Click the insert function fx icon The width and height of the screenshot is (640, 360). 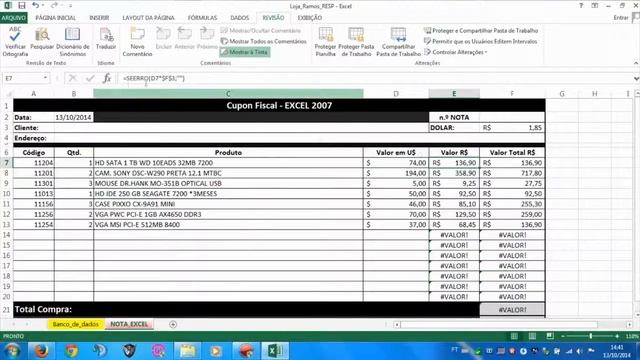click(x=107, y=78)
